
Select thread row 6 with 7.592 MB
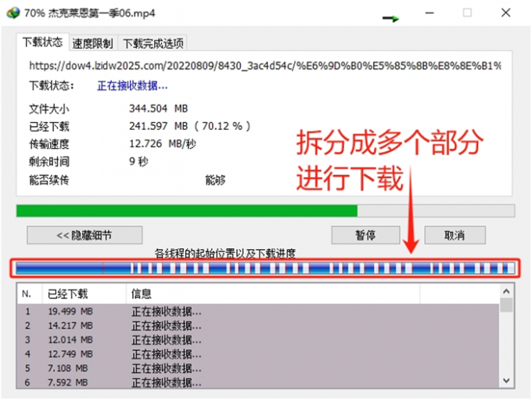258,382
